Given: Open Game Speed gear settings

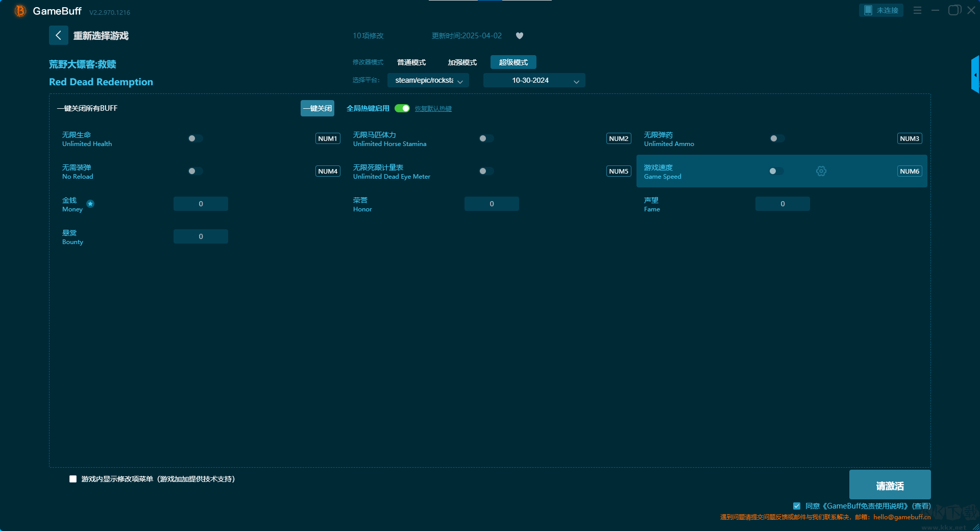Looking at the screenshot, I should click(821, 171).
